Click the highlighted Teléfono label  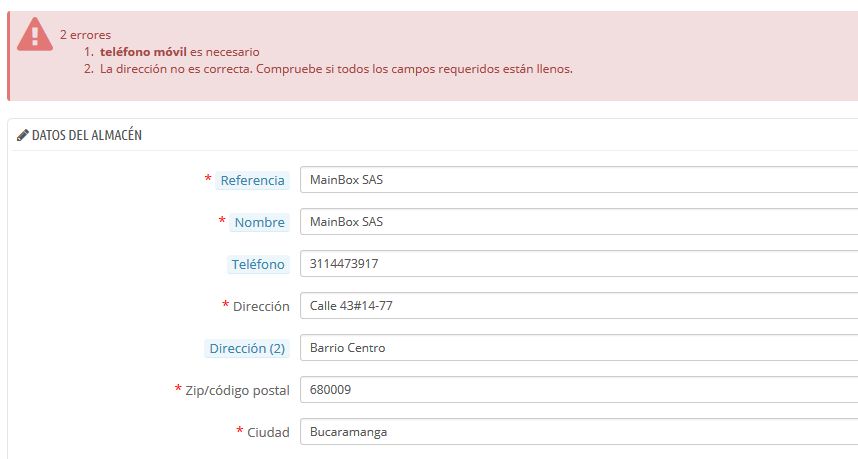258,265
